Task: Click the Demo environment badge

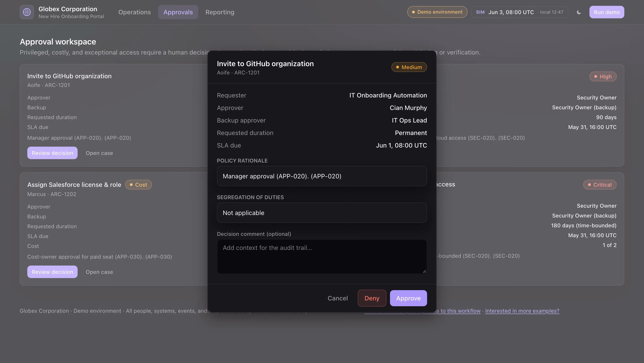Action: pos(437,12)
